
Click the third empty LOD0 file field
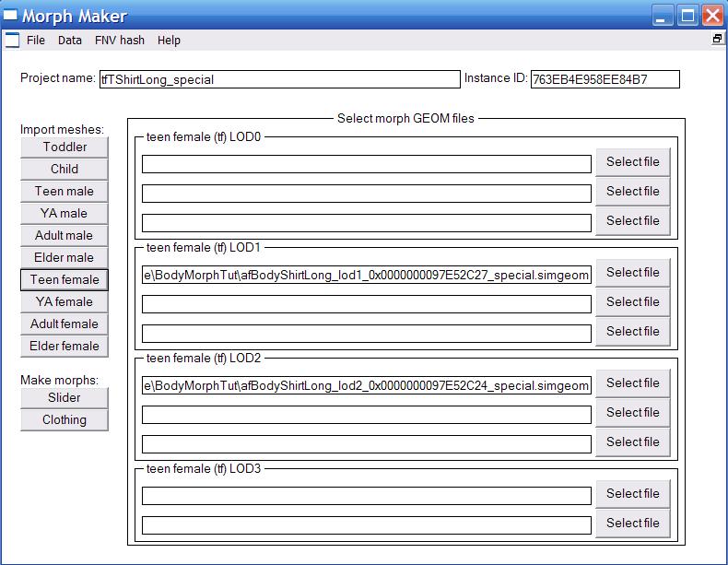pyautogui.click(x=367, y=223)
